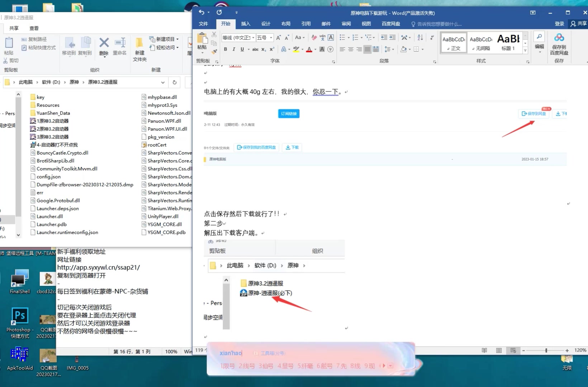Click the Increase Indent icon

[393, 37]
